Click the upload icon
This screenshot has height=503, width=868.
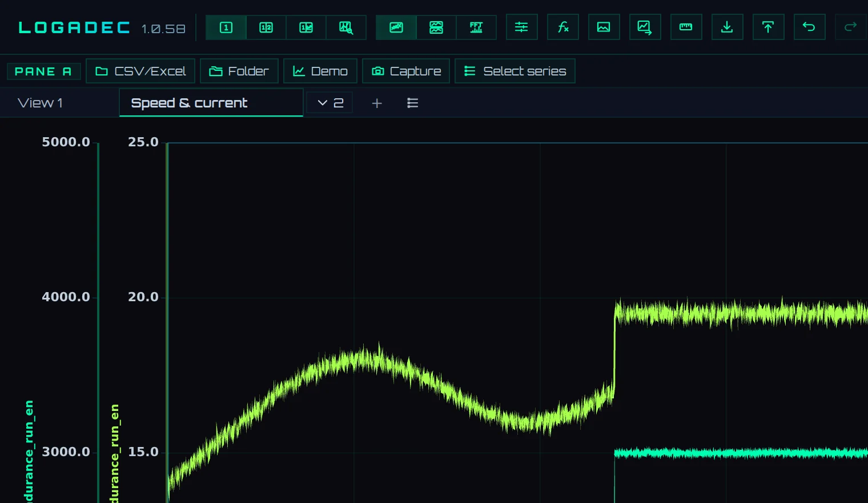(x=768, y=27)
